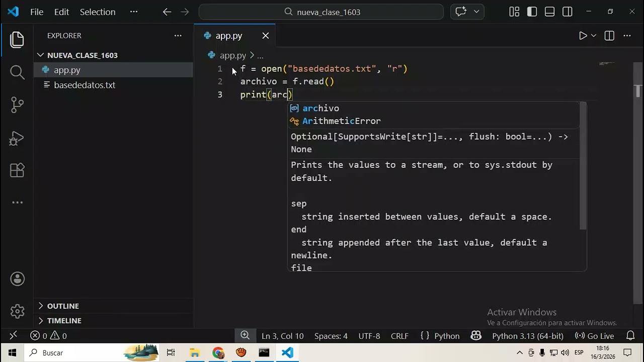Open the Run and Debug view
Viewport: 644px width, 362px height.
[x=17, y=137]
